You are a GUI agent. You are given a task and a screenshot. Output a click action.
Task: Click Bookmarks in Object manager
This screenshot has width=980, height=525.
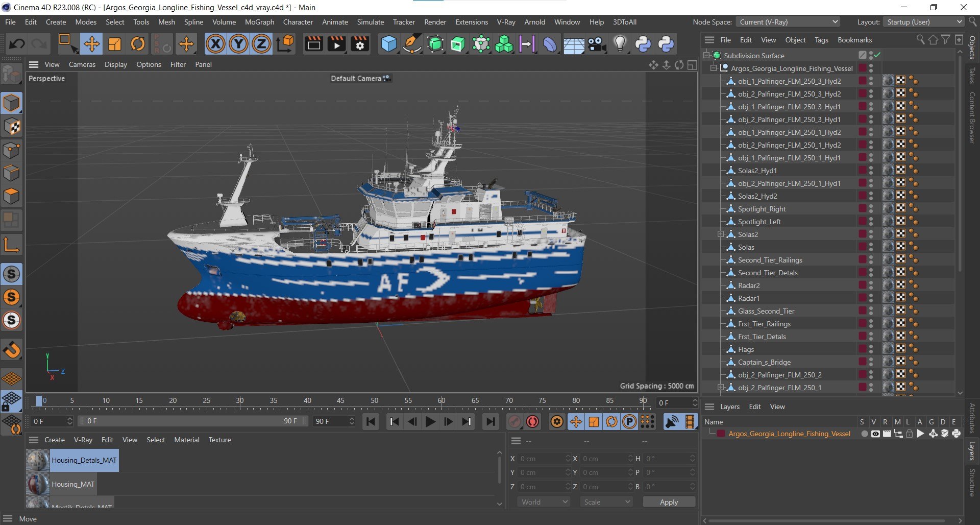854,40
